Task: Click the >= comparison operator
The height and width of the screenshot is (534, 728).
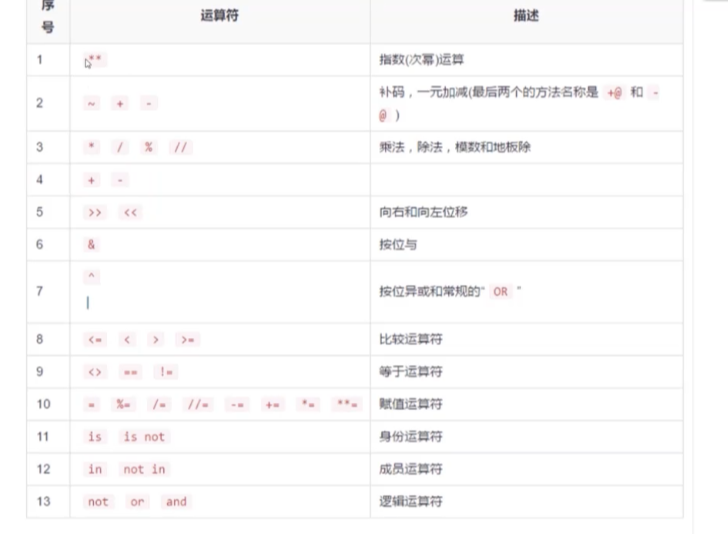Action: (x=188, y=340)
